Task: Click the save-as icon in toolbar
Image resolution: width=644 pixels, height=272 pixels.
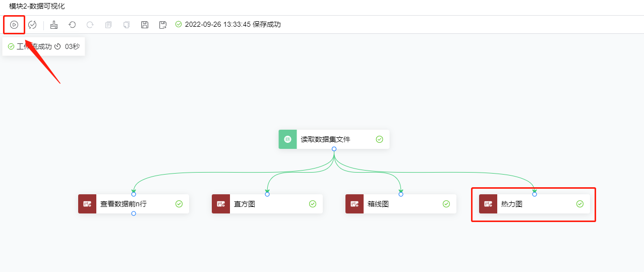Action: (163, 24)
